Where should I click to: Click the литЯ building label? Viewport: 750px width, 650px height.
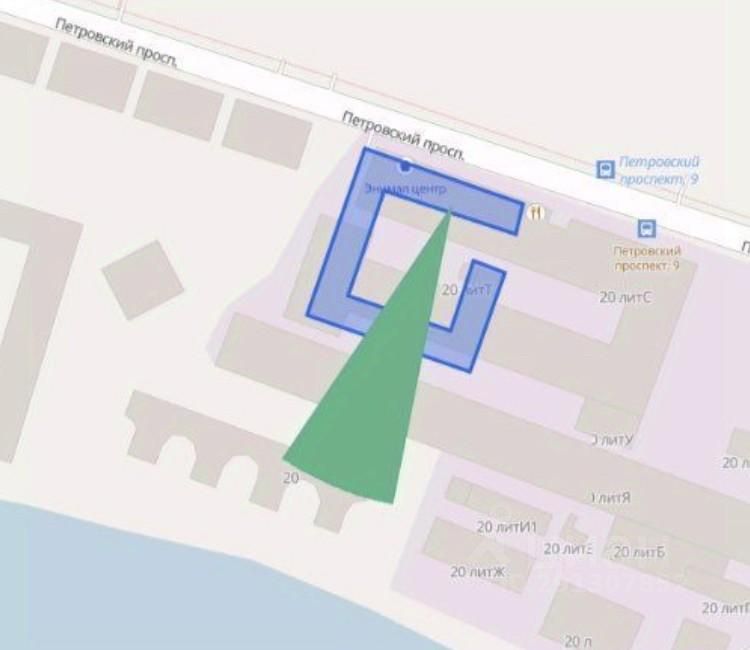[x=611, y=498]
